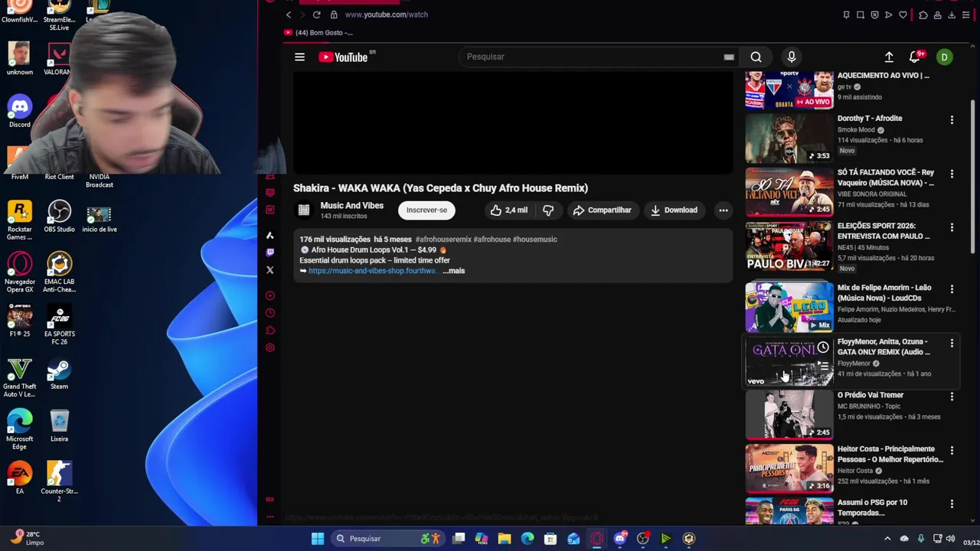Click the Download button under the video

pyautogui.click(x=674, y=210)
